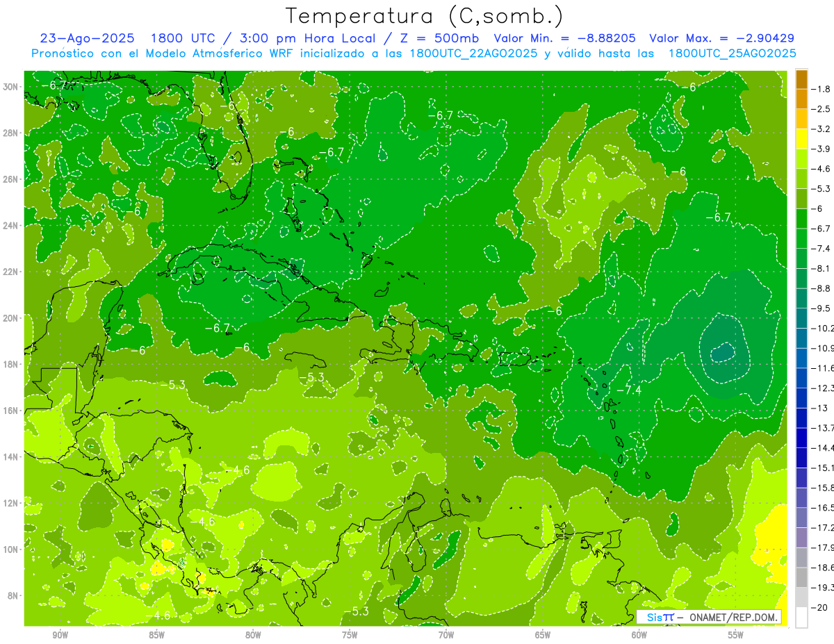Click the "18N" latitude axis label
The height and width of the screenshot is (644, 834).
[10, 364]
